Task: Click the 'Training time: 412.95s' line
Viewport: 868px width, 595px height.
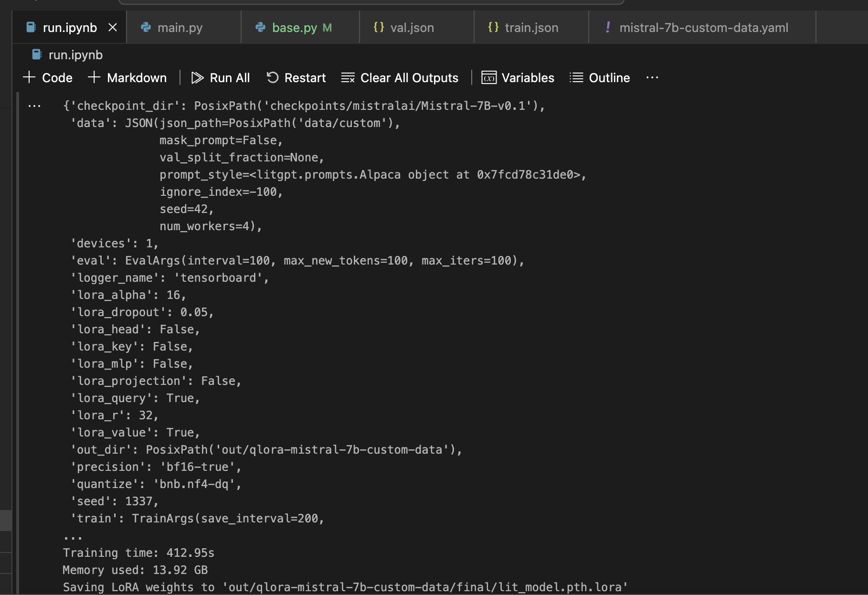Action: pos(138,553)
